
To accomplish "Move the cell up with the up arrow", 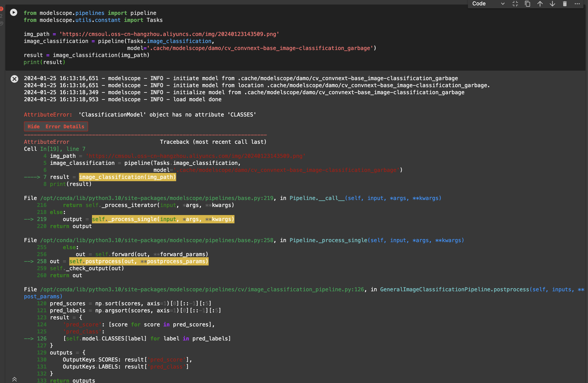I will [540, 4].
